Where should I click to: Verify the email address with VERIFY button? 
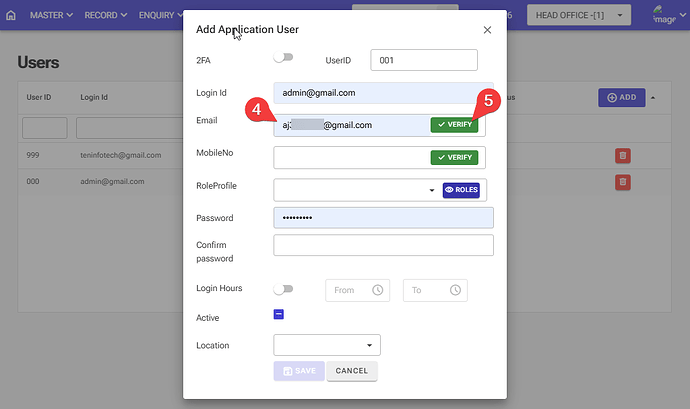454,125
